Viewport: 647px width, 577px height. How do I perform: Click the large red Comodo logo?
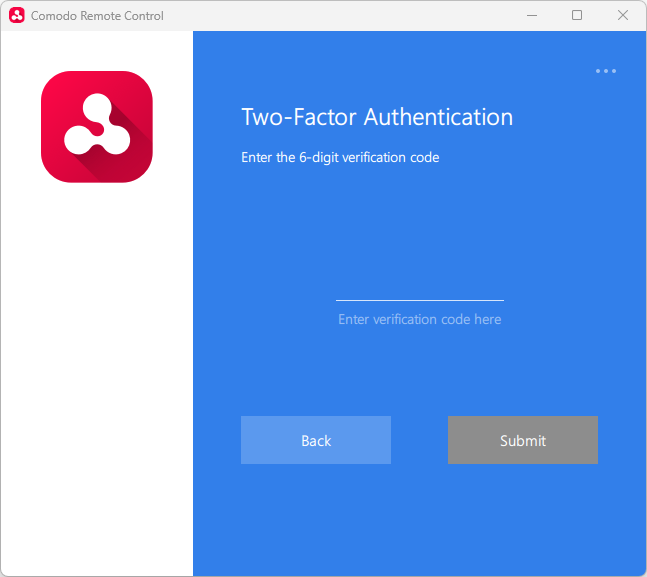coord(97,127)
